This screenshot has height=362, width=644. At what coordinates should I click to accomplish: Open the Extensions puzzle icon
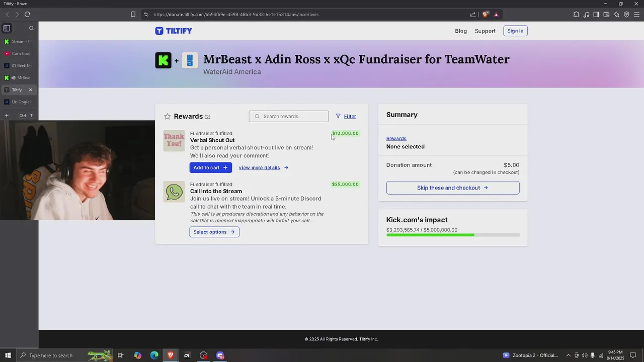pos(576,15)
